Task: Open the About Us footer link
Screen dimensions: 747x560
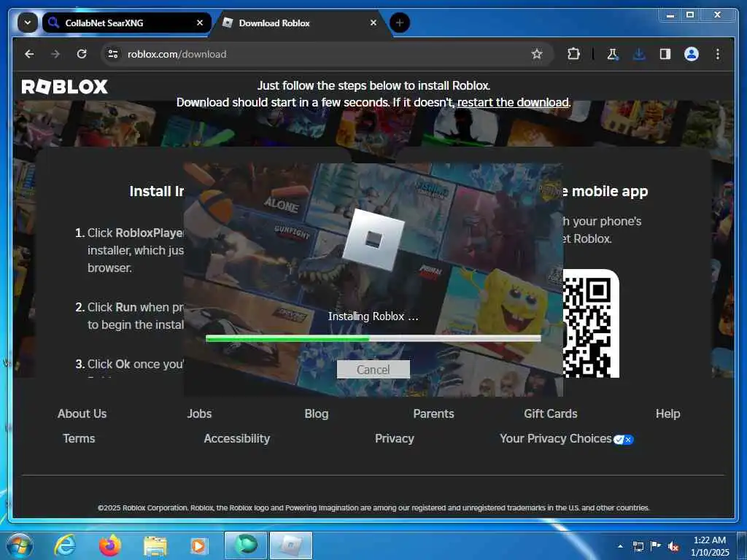Action: point(82,413)
